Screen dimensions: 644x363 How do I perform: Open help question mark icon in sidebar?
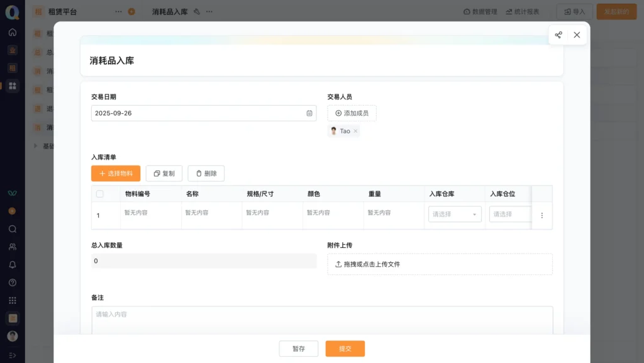[13, 282]
